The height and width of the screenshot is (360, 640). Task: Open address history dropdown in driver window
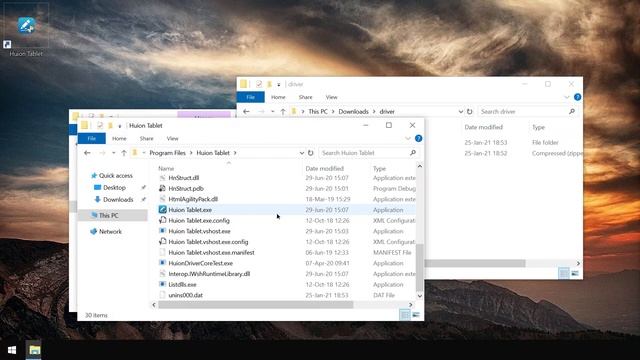pyautogui.click(x=460, y=111)
